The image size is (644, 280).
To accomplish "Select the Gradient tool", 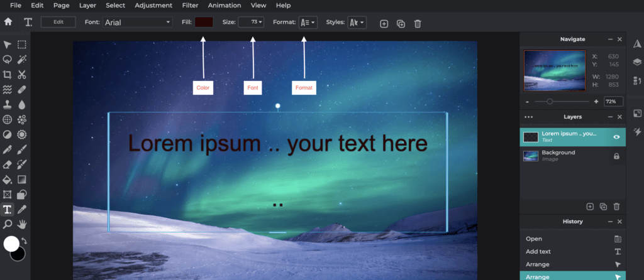I will 22,180.
